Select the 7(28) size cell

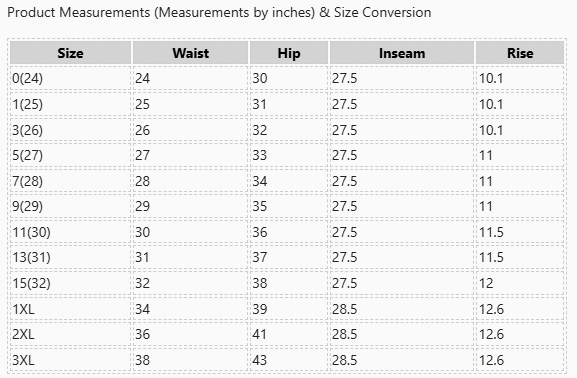(70, 181)
